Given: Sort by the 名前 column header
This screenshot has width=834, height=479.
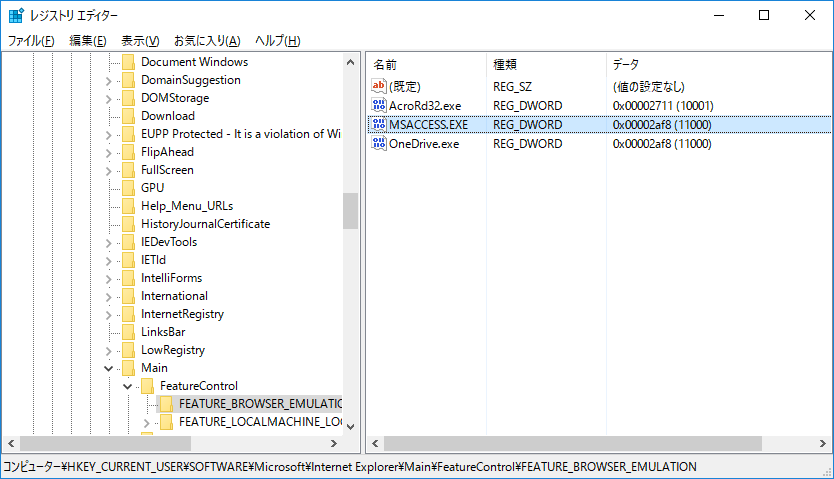Looking at the screenshot, I should (x=427, y=65).
